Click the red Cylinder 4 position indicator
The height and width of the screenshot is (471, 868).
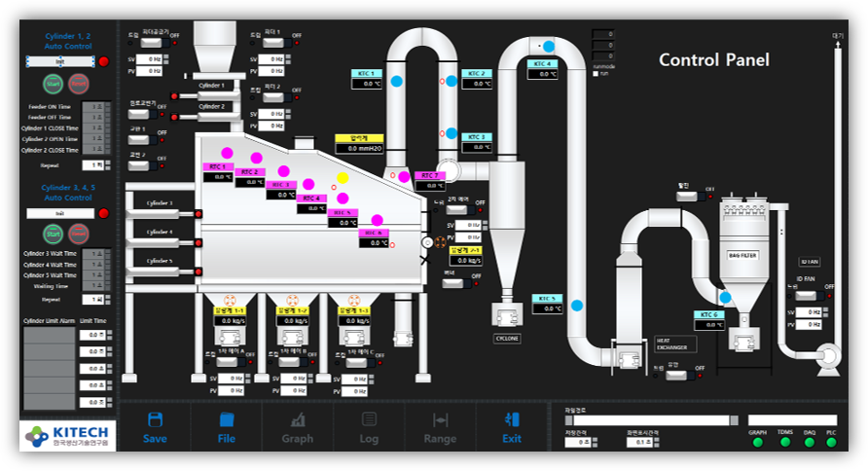pyautogui.click(x=199, y=242)
